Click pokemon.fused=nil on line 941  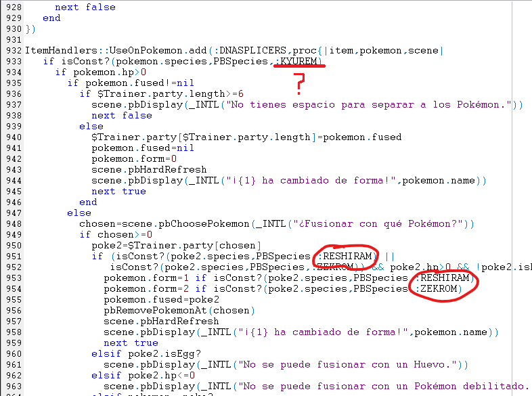(143, 148)
